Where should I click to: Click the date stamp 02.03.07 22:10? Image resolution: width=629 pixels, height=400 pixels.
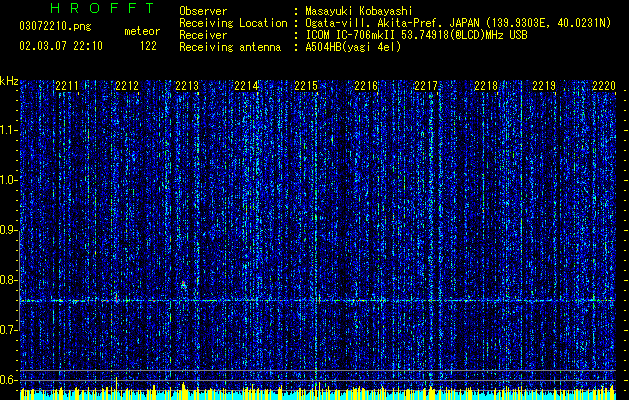pyautogui.click(x=61, y=46)
